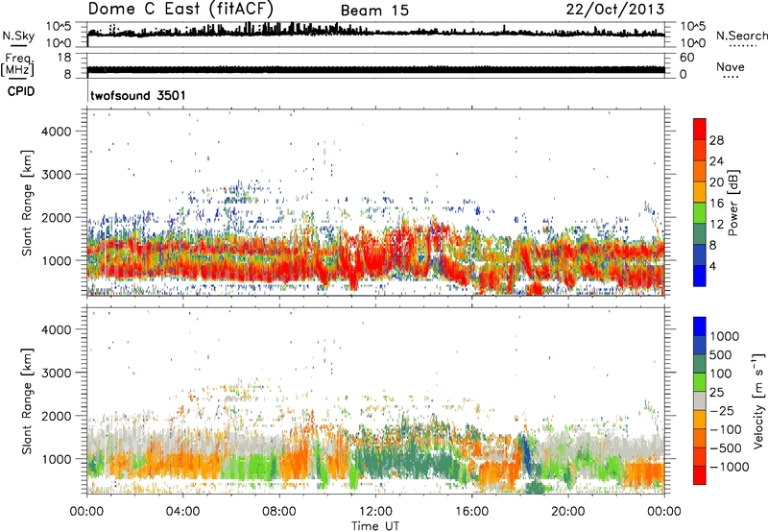Click the 'twofsound 3501' text

(x=138, y=95)
